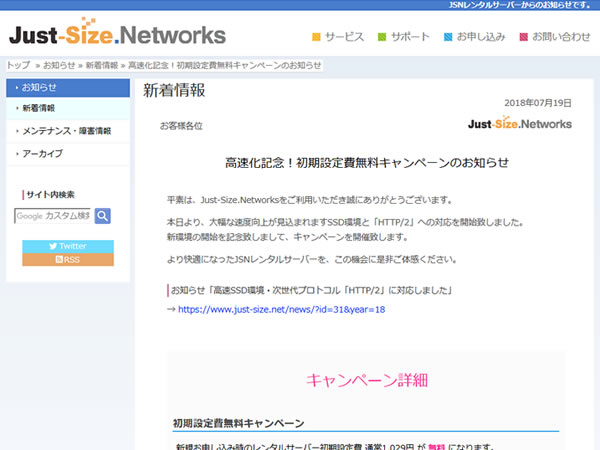Click the orange square icon beside サービス
Image resolution: width=600 pixels, height=450 pixels.
316,37
